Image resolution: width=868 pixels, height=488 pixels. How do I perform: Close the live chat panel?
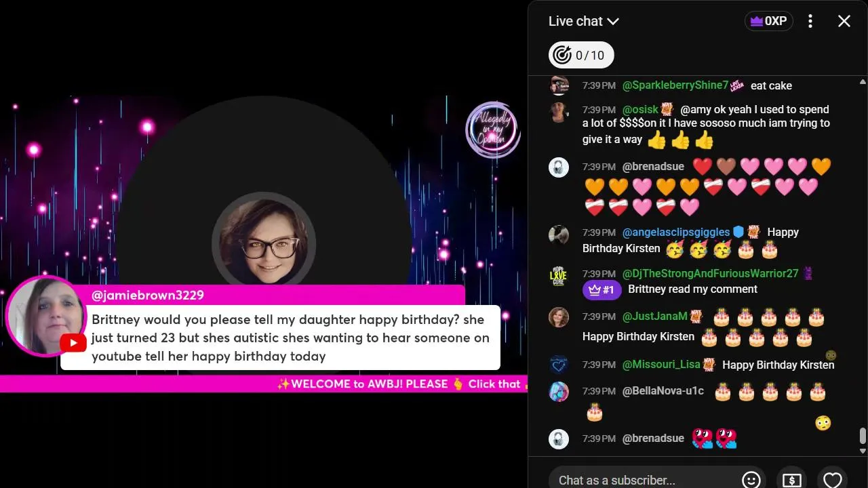(844, 21)
